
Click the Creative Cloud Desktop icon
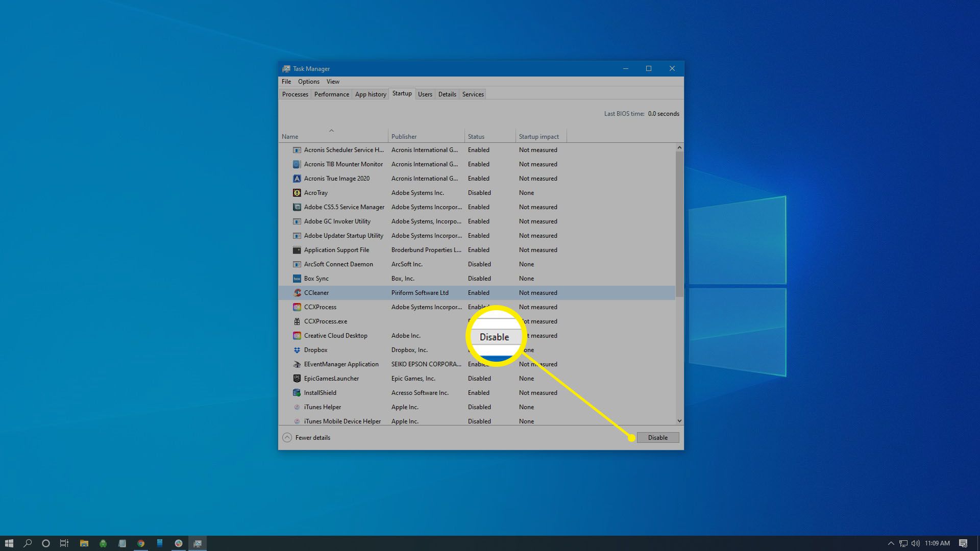(296, 336)
